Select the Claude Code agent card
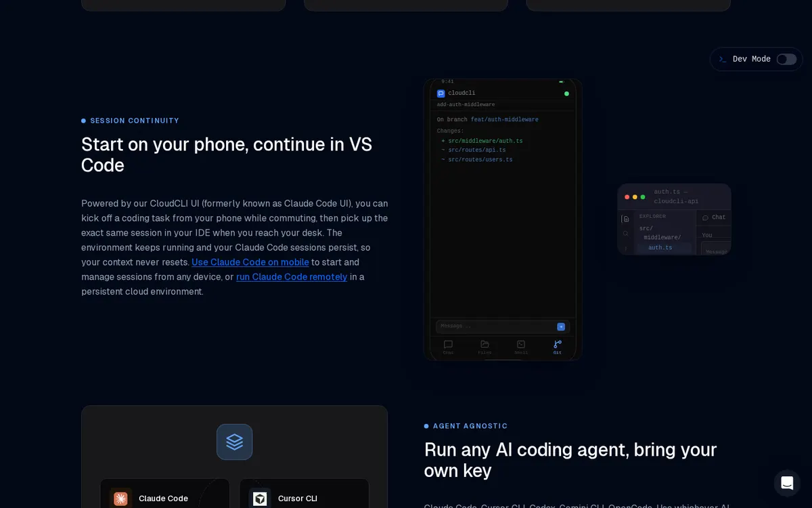 tap(164, 494)
